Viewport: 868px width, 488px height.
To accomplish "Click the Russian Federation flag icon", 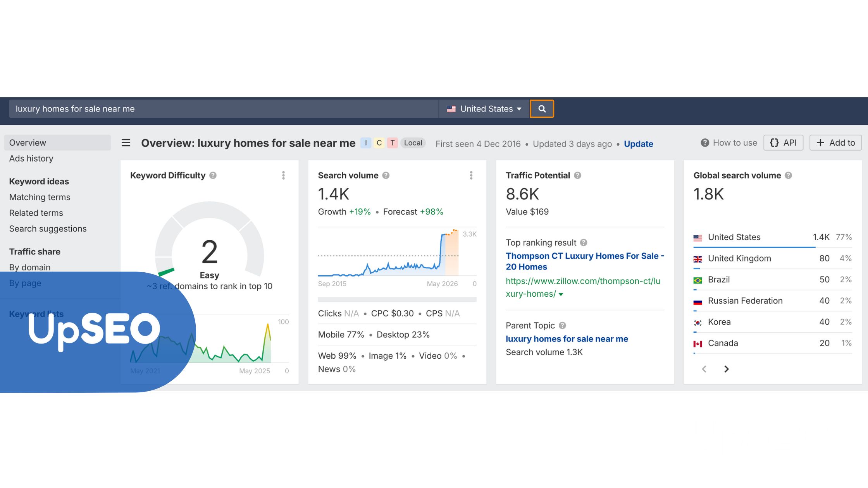I will pos(697,301).
